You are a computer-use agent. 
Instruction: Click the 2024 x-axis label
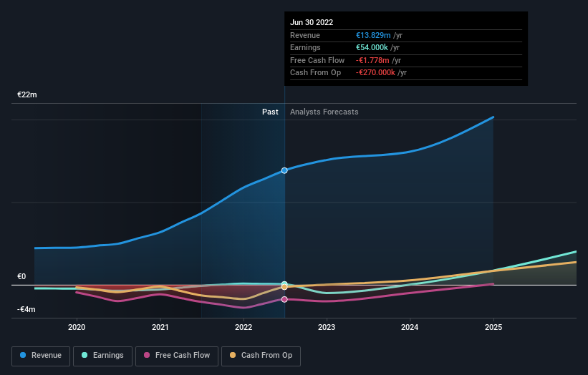coord(410,327)
